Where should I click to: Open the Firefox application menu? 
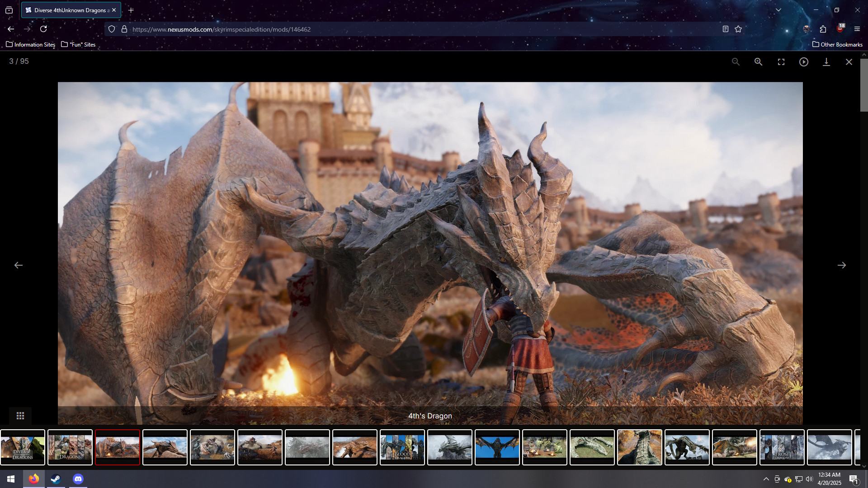(x=857, y=29)
